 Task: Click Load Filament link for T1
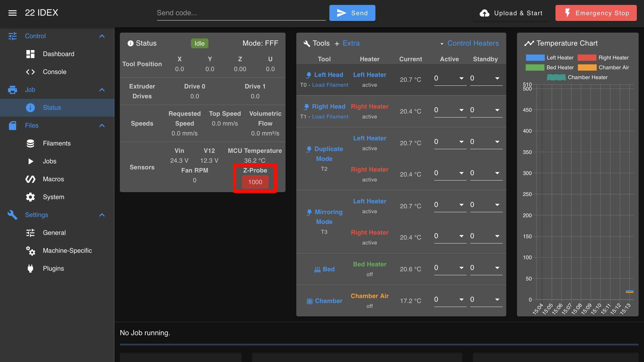[330, 117]
